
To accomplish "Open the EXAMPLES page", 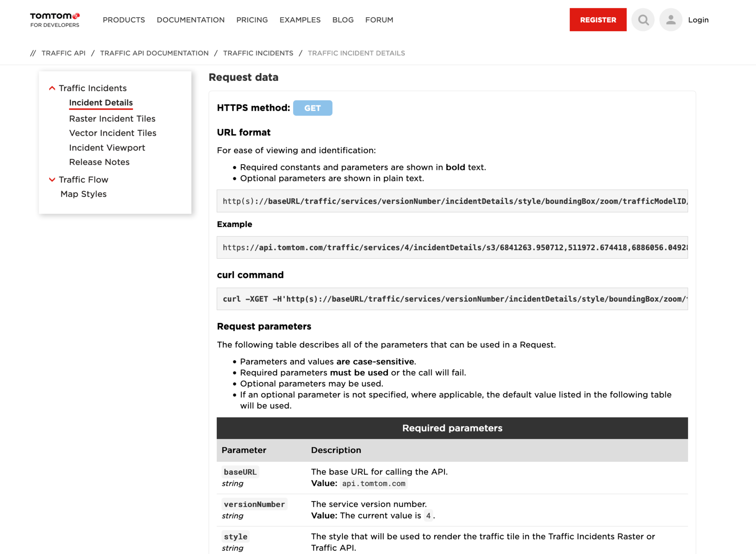I will pyautogui.click(x=300, y=20).
